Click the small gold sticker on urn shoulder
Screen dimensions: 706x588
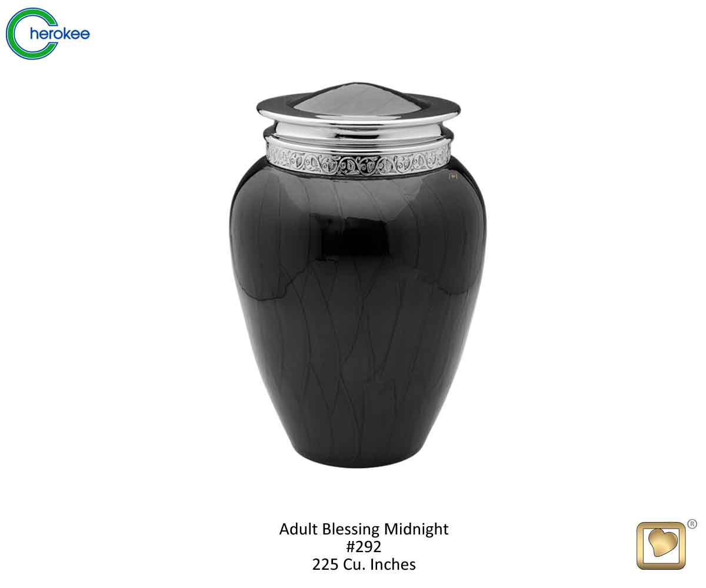[x=453, y=175]
